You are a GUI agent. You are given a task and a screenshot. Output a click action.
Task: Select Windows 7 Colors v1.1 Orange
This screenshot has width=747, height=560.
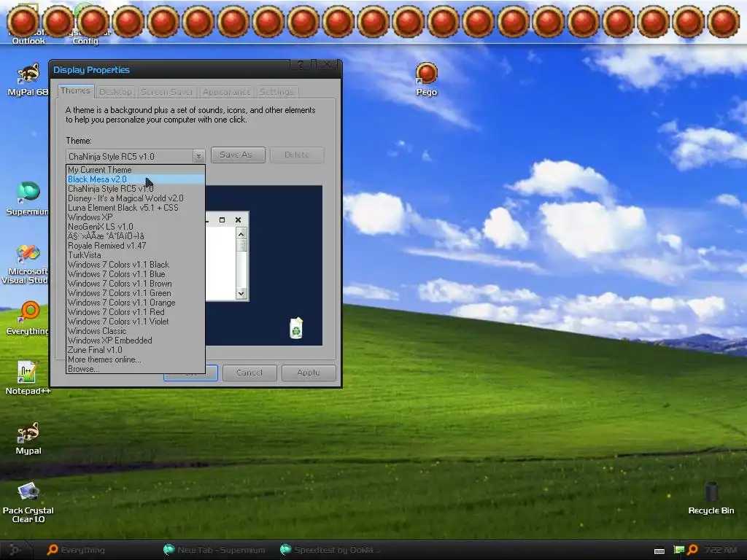click(135, 303)
